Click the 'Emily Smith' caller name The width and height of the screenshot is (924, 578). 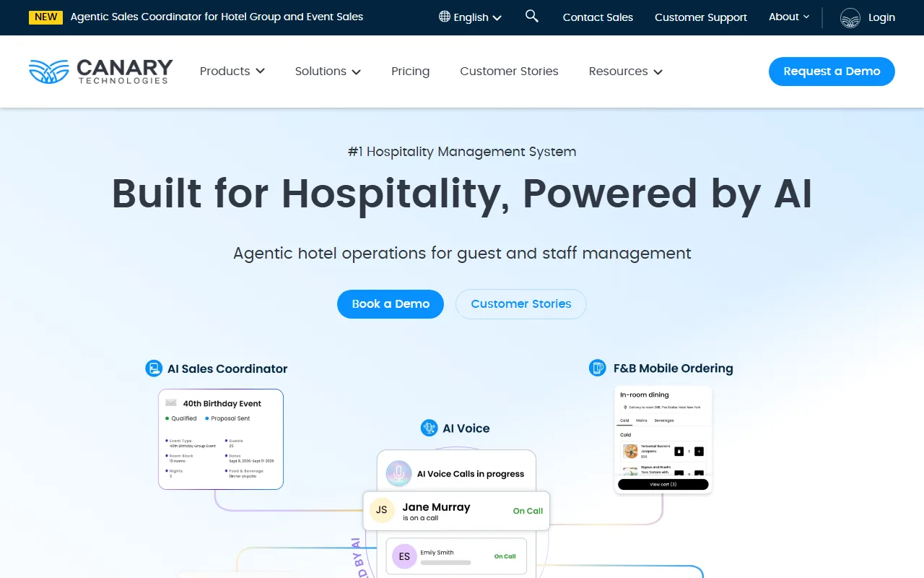(437, 553)
